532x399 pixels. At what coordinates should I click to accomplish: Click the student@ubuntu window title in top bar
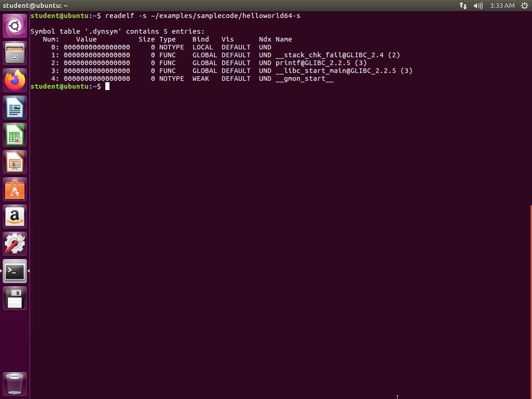pos(35,6)
